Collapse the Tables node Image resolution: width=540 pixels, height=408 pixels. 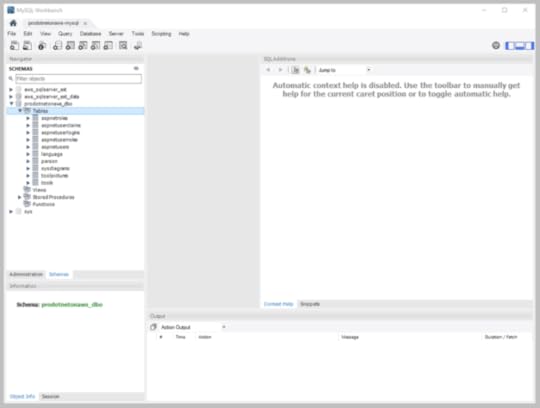(20, 111)
